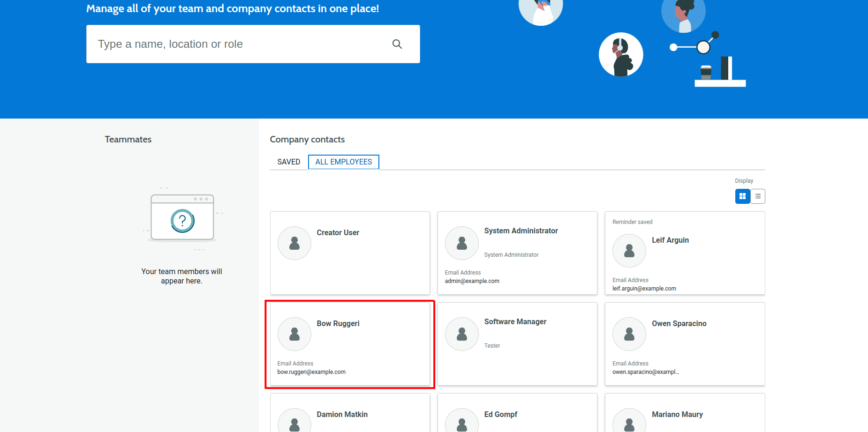Screen dimensions: 868x432
Task: Click the search magnifier icon
Action: [397, 44]
